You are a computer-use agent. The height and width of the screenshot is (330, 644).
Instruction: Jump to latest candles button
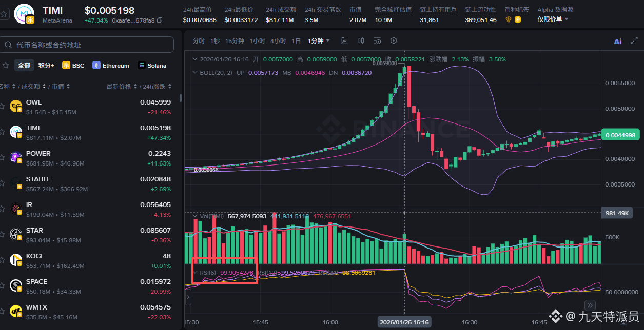591,305
